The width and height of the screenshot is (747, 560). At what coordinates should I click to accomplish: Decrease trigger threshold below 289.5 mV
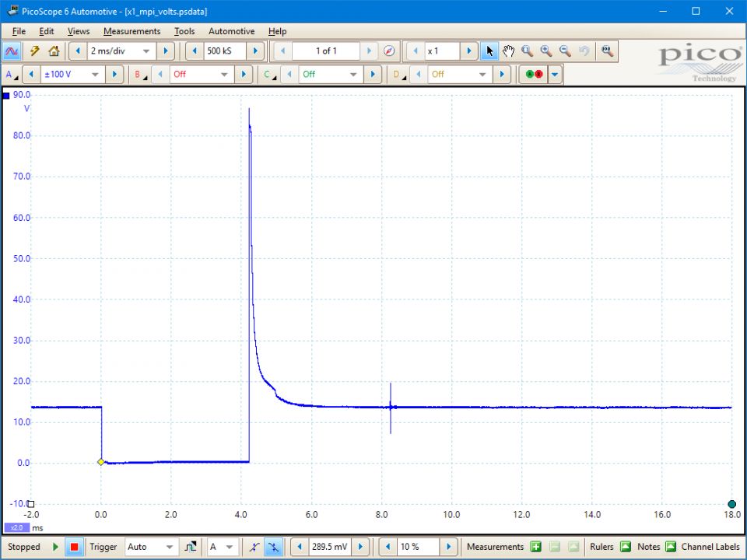click(300, 547)
